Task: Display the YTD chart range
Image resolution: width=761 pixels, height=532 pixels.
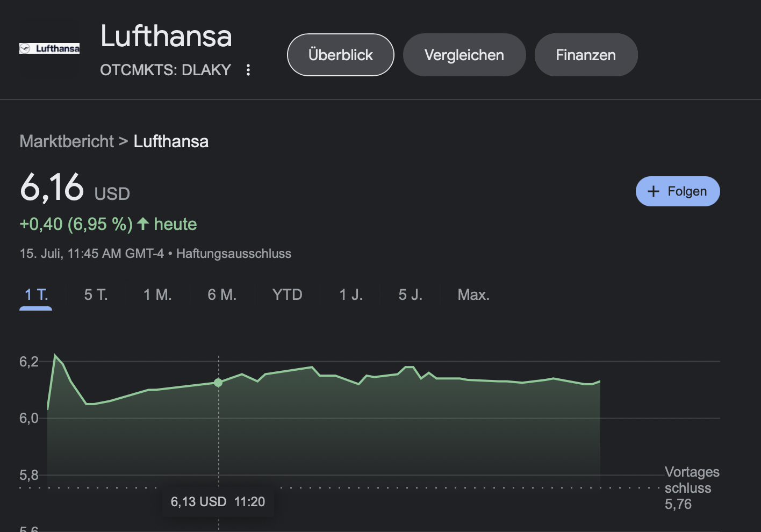Action: coord(287,294)
